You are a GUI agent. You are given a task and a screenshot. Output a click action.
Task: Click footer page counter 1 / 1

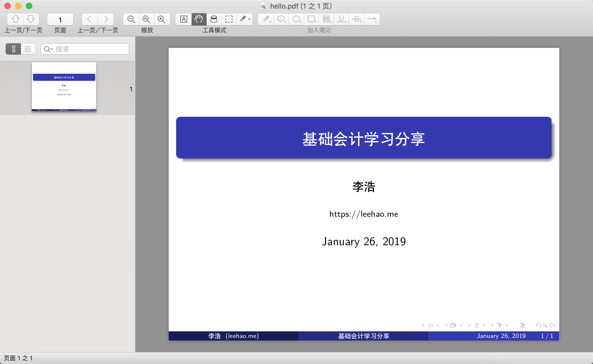(x=547, y=336)
